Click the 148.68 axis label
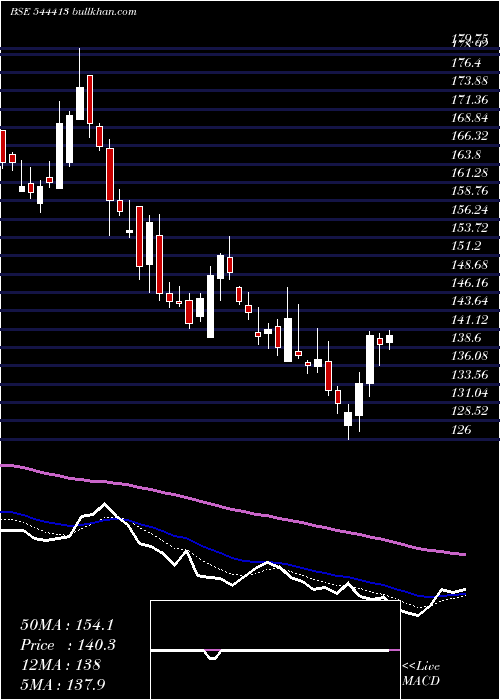This screenshot has width=500, height=700. tap(470, 264)
